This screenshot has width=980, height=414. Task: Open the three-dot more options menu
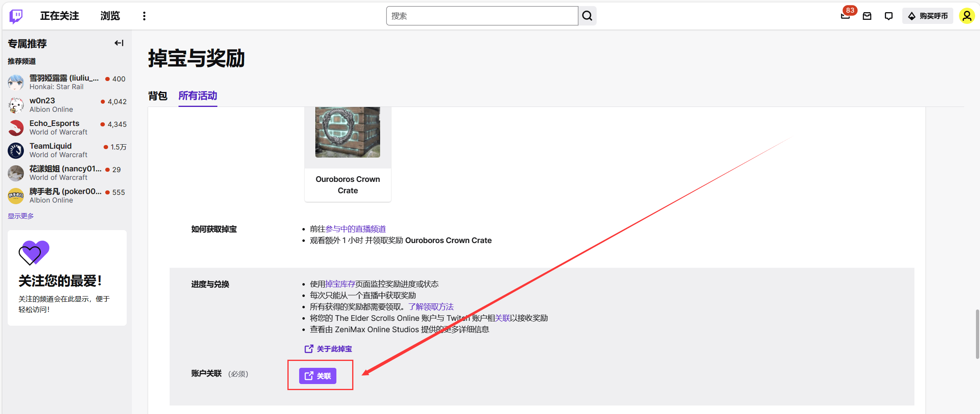coord(144,15)
